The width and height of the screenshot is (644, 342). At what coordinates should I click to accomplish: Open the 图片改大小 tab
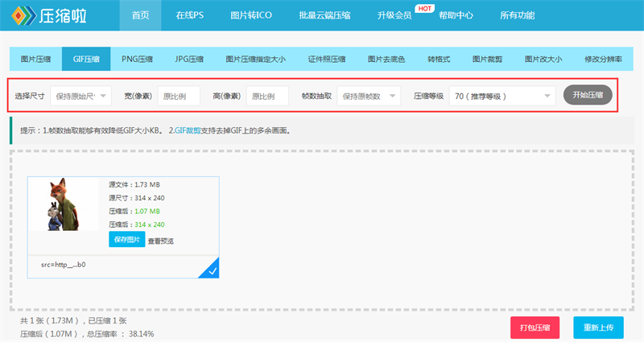[543, 59]
